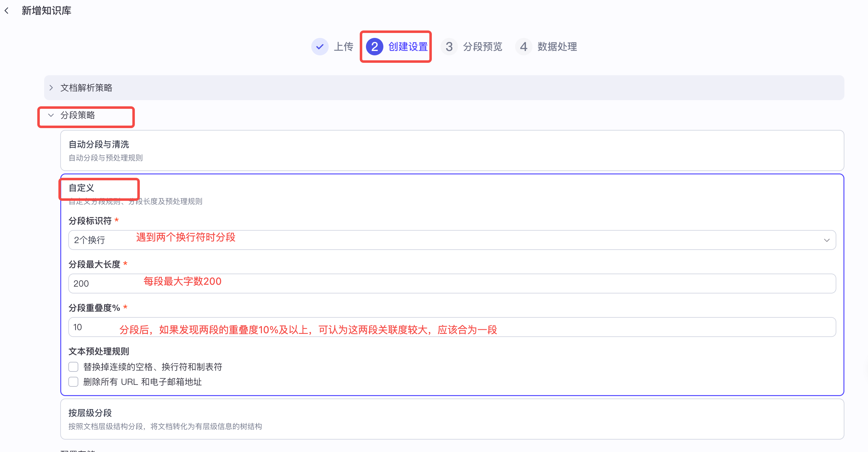Switch to the 分段预览 step
Image resolution: width=868 pixels, height=452 pixels.
point(482,47)
